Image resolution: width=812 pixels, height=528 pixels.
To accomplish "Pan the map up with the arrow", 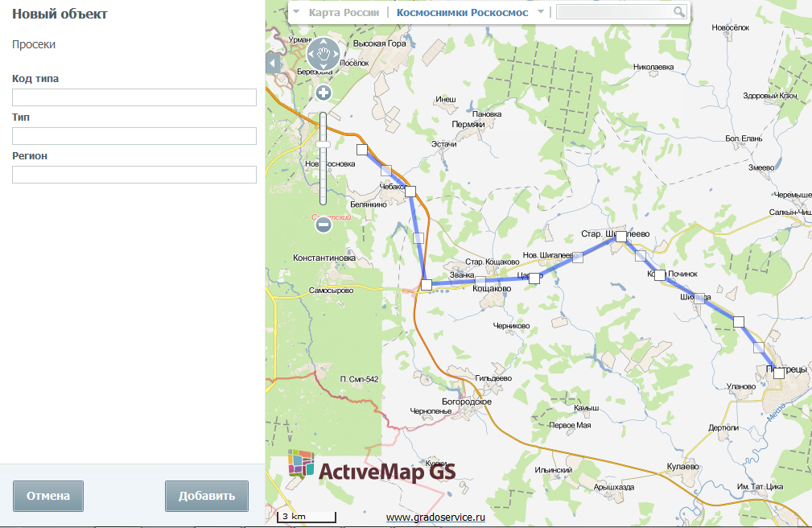I will point(324,41).
